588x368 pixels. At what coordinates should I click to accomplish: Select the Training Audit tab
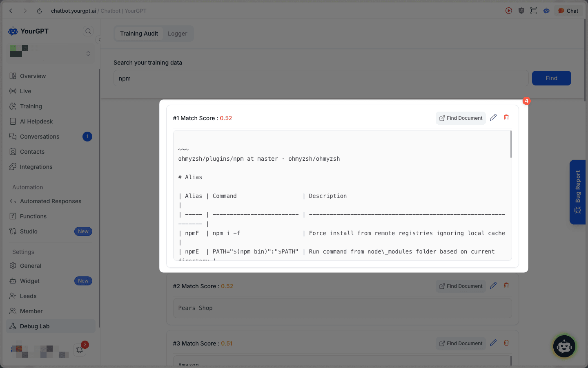click(x=139, y=34)
